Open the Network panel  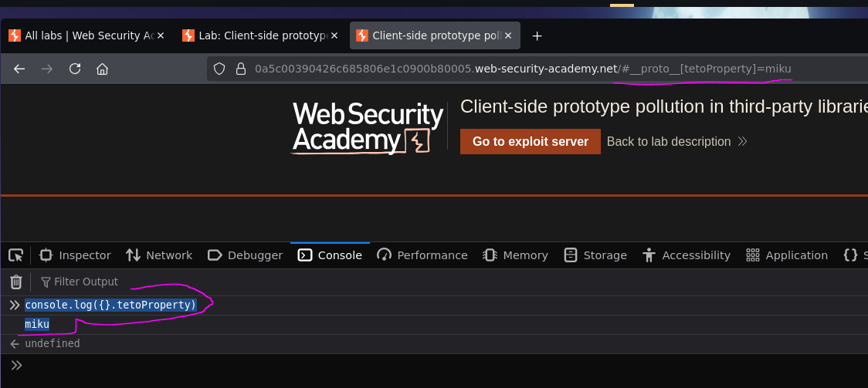(159, 255)
